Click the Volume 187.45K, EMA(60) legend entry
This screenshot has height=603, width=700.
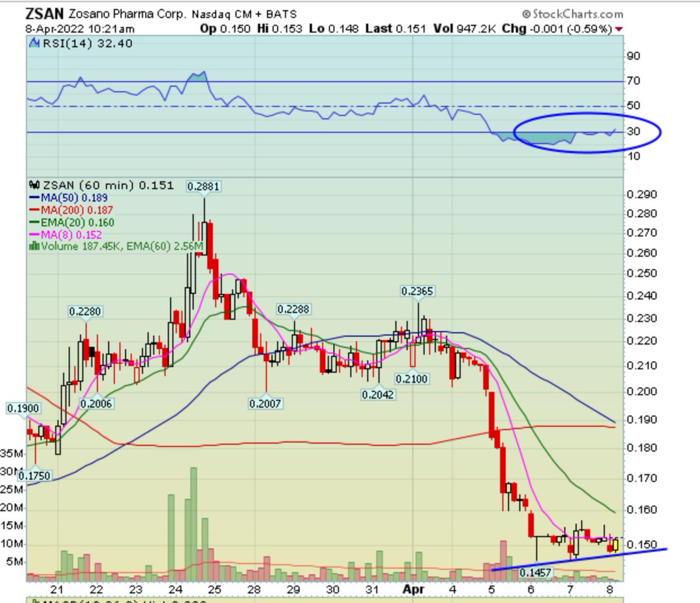pyautogui.click(x=116, y=247)
